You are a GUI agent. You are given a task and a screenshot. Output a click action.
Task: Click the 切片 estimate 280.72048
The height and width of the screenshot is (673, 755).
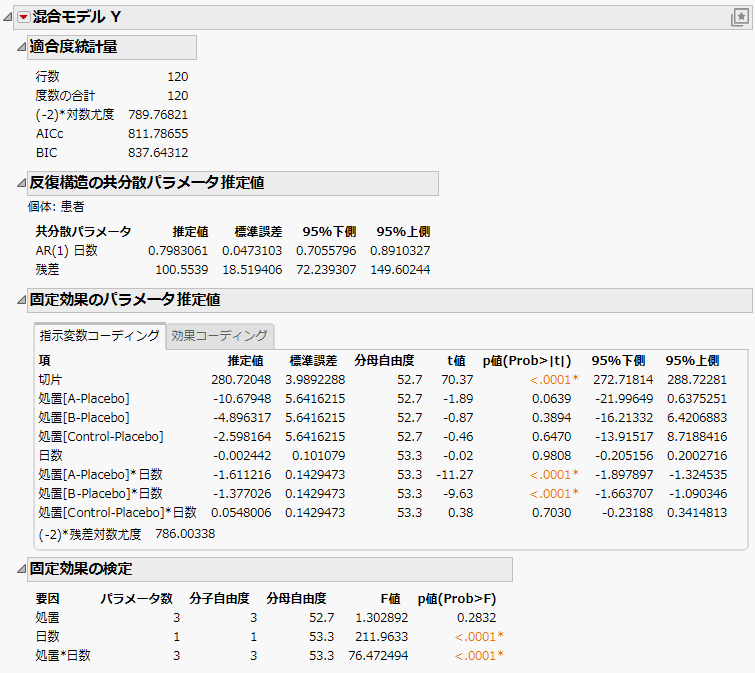click(x=241, y=379)
